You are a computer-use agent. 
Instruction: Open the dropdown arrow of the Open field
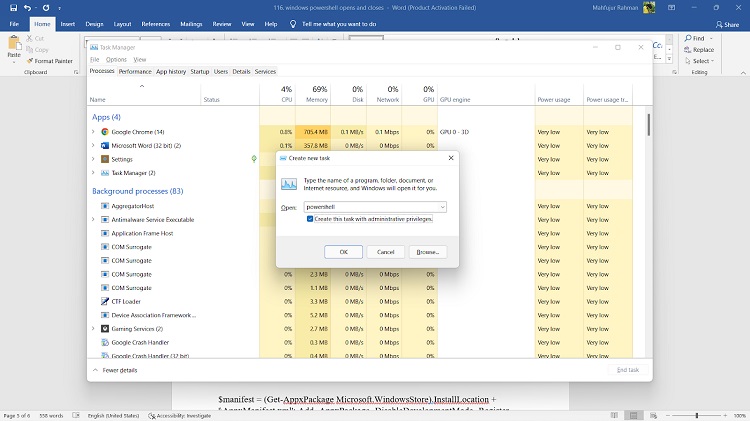coord(441,207)
